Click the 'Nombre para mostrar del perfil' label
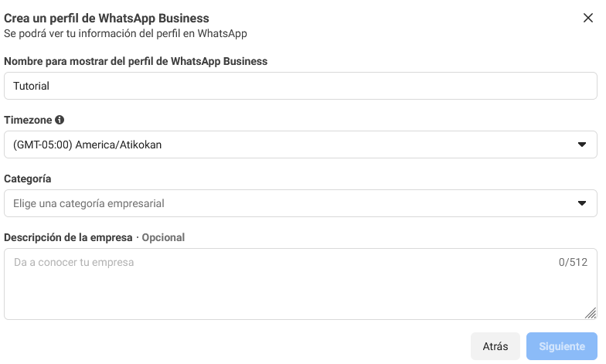606x364 pixels. point(135,61)
